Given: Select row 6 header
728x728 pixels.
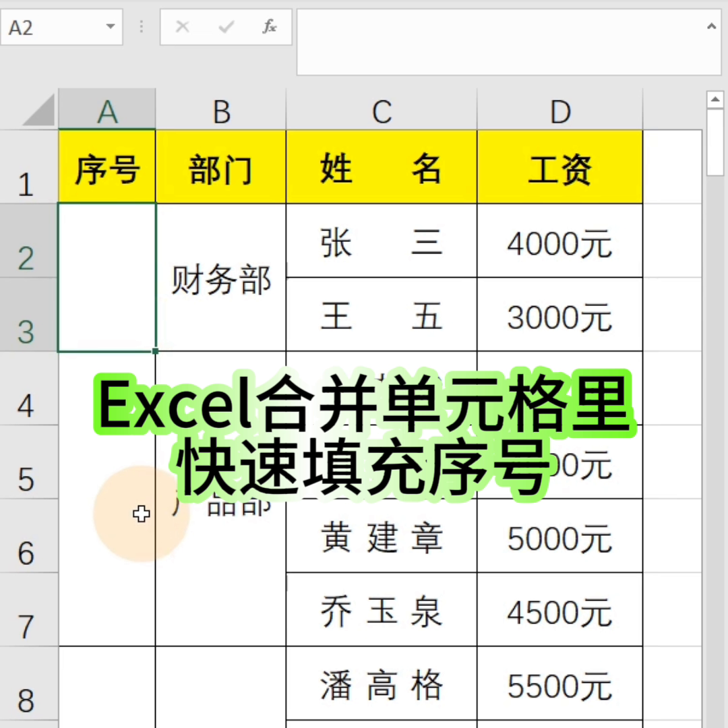Looking at the screenshot, I should 29,536.
